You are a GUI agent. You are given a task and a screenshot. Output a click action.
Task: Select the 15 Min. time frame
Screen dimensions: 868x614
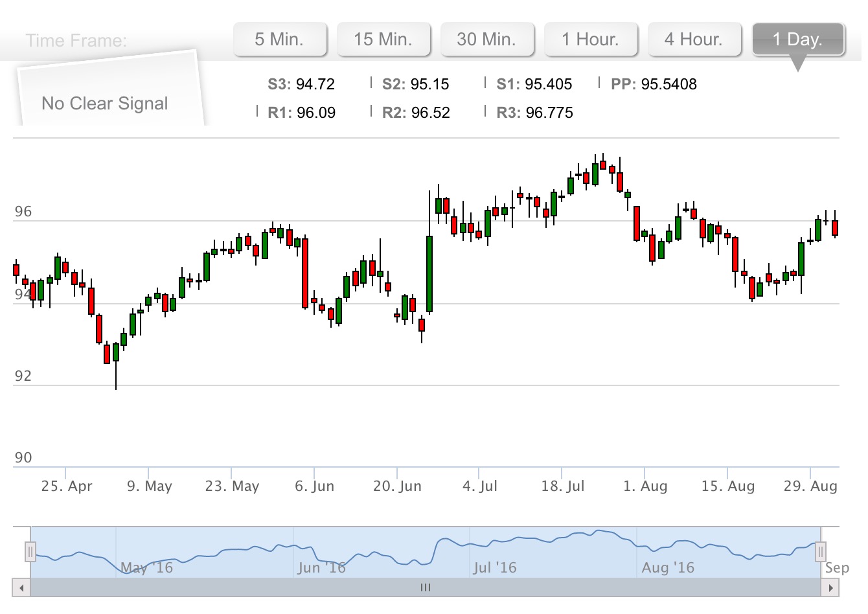[383, 40]
